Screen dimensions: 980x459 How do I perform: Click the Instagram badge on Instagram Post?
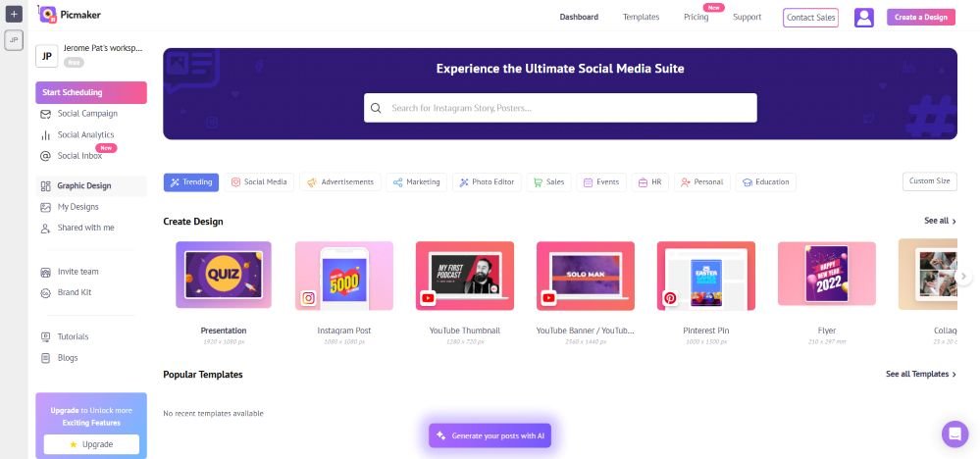(308, 298)
